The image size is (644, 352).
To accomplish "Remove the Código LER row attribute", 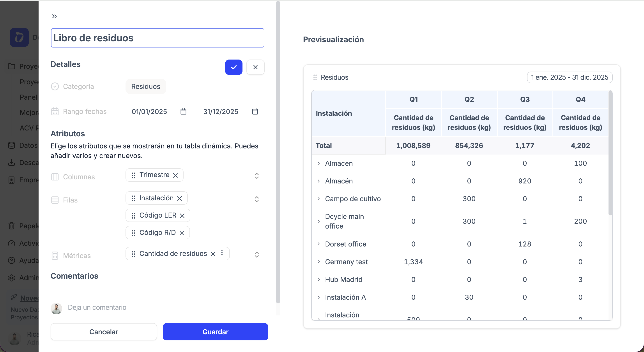I will click(x=182, y=215).
